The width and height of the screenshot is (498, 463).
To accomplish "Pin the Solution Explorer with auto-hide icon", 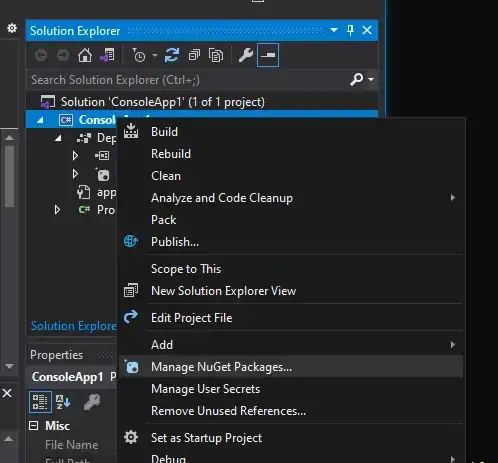I will (x=350, y=30).
